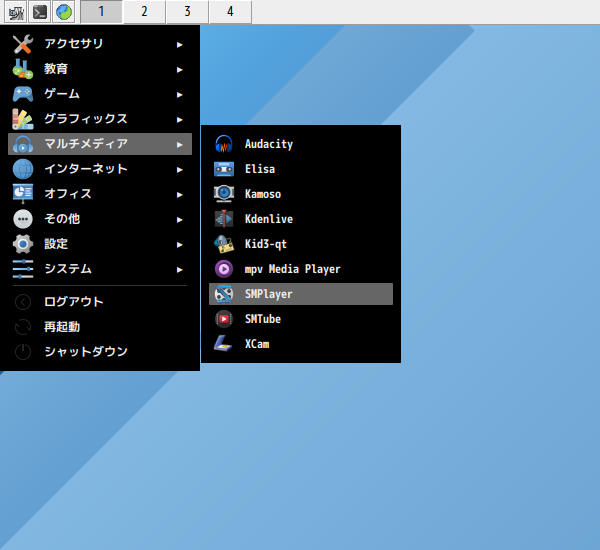Screen dimensions: 600x550
Task: Switch to workspace 4
Action: tap(230, 12)
